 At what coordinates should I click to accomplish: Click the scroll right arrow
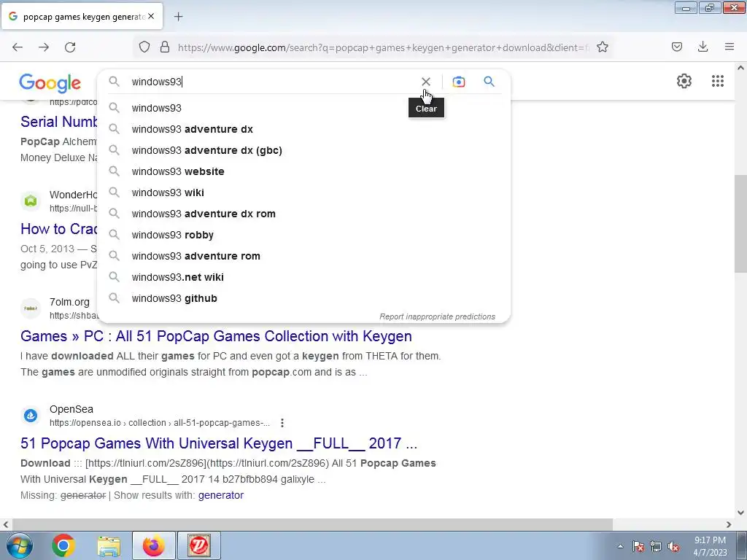729,524
